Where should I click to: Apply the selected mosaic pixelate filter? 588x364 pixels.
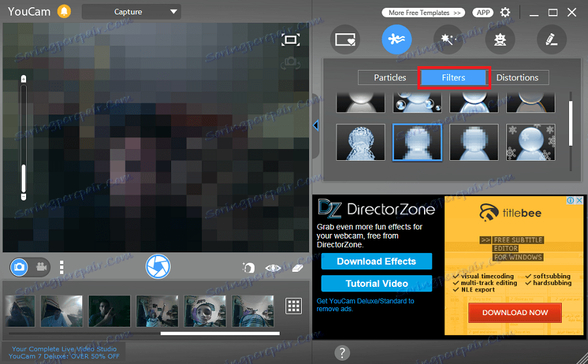(x=417, y=142)
